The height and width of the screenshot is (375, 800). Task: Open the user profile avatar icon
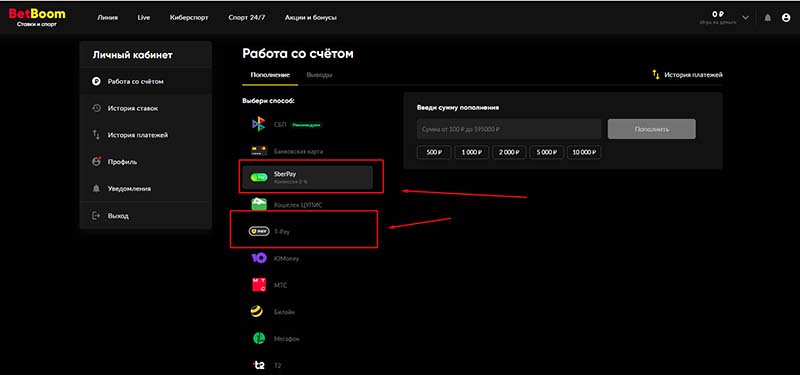click(786, 17)
